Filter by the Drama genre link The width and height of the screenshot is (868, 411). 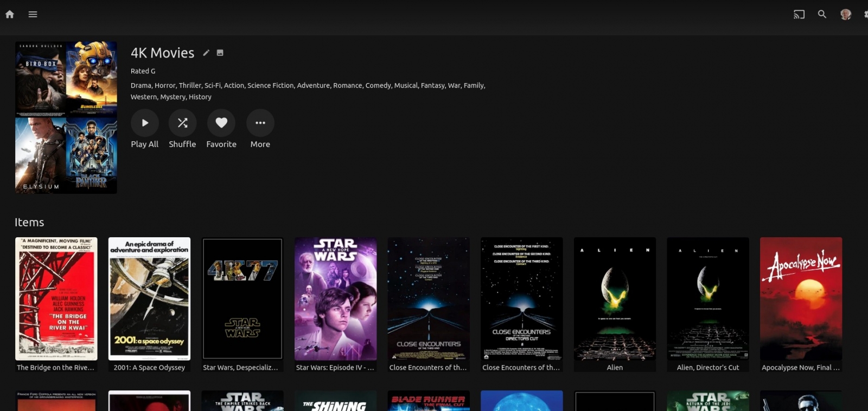coord(141,85)
